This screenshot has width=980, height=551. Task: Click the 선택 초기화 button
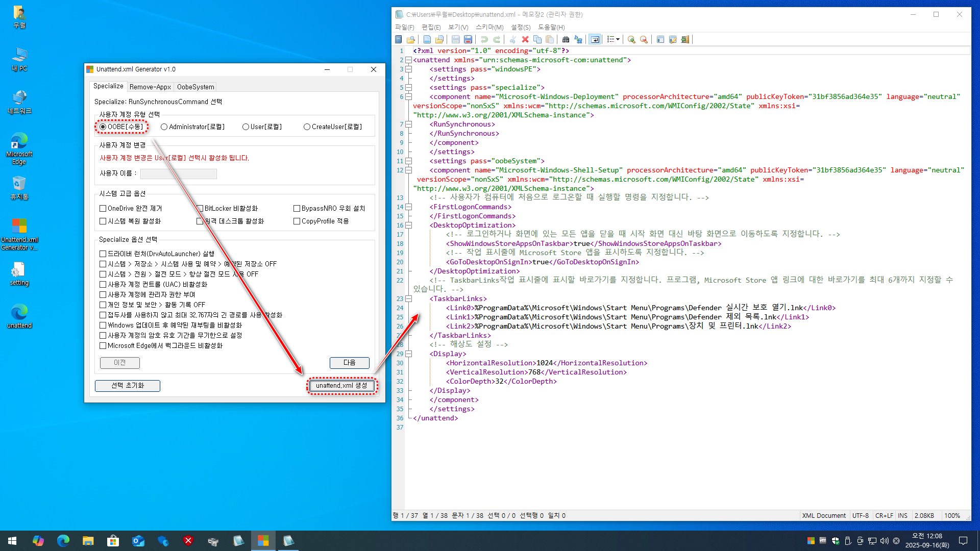128,386
